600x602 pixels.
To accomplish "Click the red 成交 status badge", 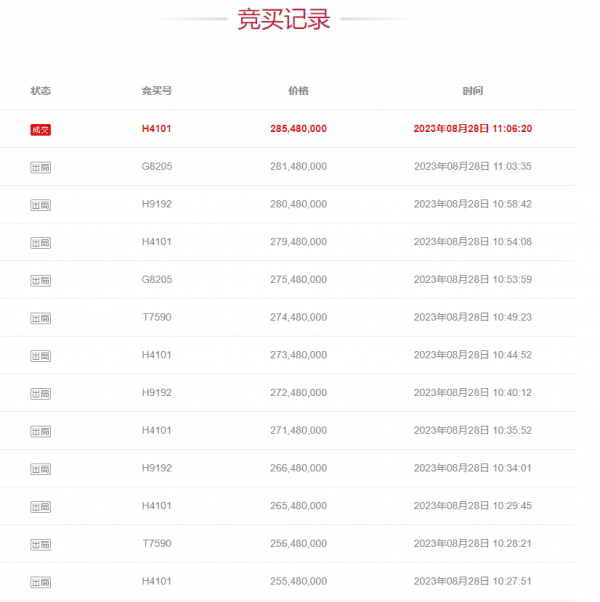I will tap(40, 129).
